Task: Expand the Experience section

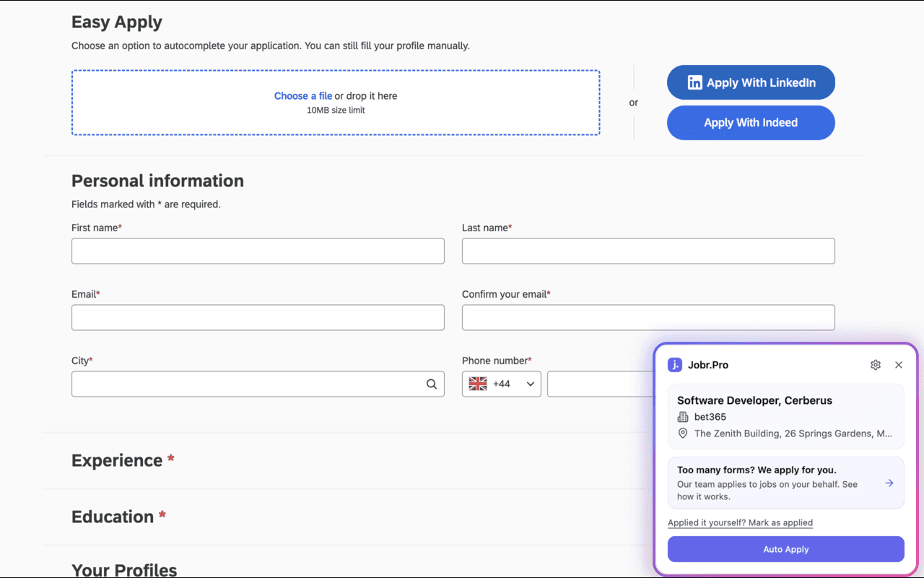Action: coord(123,460)
